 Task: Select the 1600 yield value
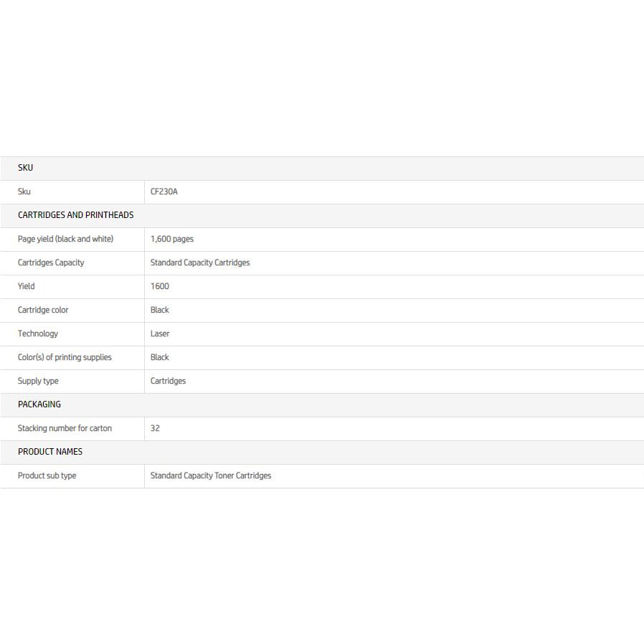160,286
